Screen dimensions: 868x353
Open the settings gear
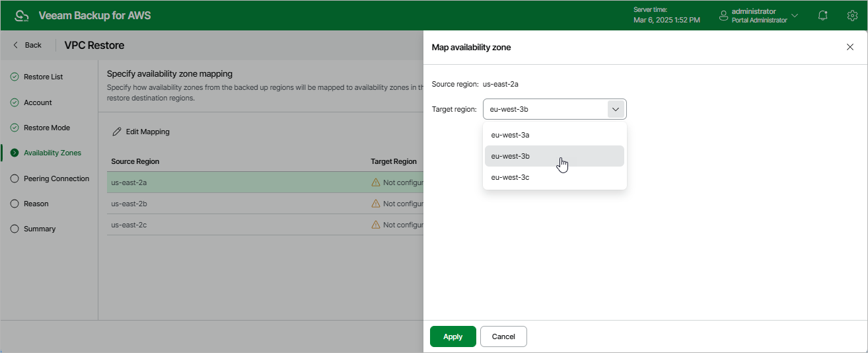click(x=852, y=15)
